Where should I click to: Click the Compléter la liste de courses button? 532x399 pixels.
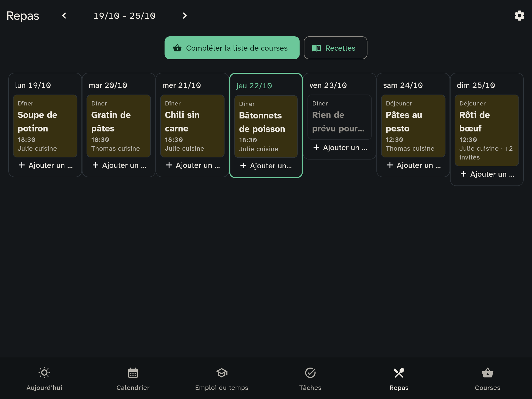tap(232, 48)
